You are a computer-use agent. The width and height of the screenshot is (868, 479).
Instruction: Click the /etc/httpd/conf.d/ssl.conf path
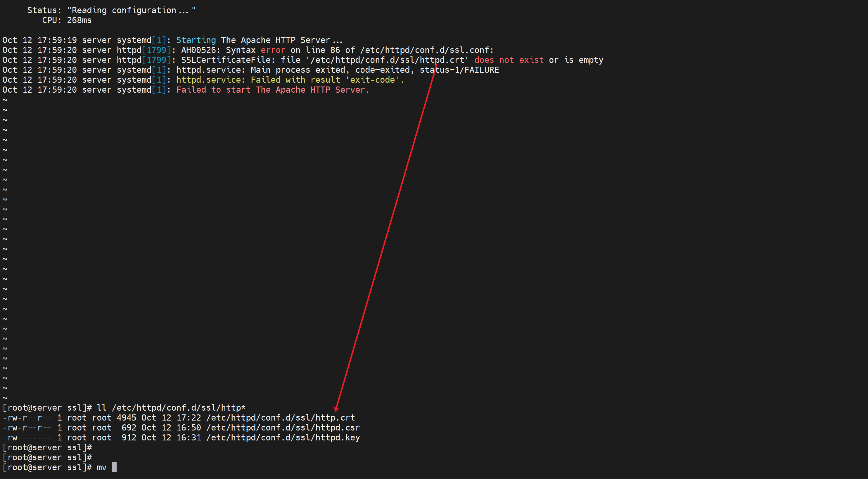click(x=426, y=50)
